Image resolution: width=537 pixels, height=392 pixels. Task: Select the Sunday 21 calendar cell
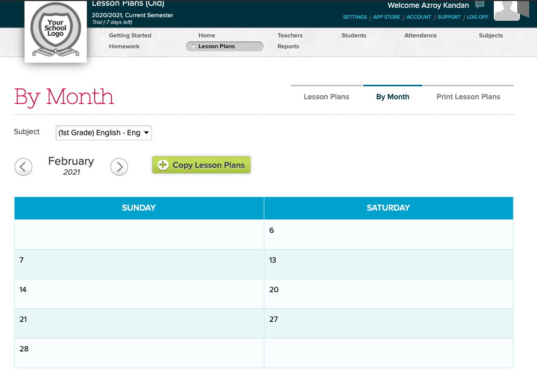(x=139, y=323)
